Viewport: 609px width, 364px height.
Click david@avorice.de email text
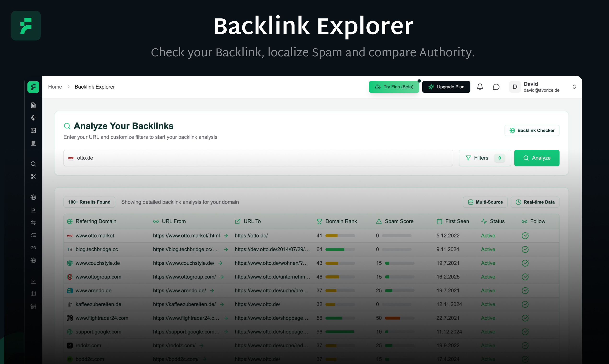541,90
